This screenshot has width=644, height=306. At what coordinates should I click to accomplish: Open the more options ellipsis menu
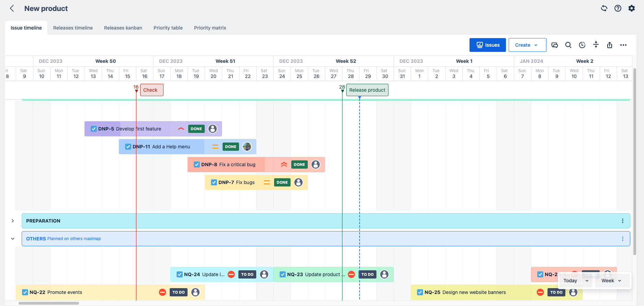623,45
